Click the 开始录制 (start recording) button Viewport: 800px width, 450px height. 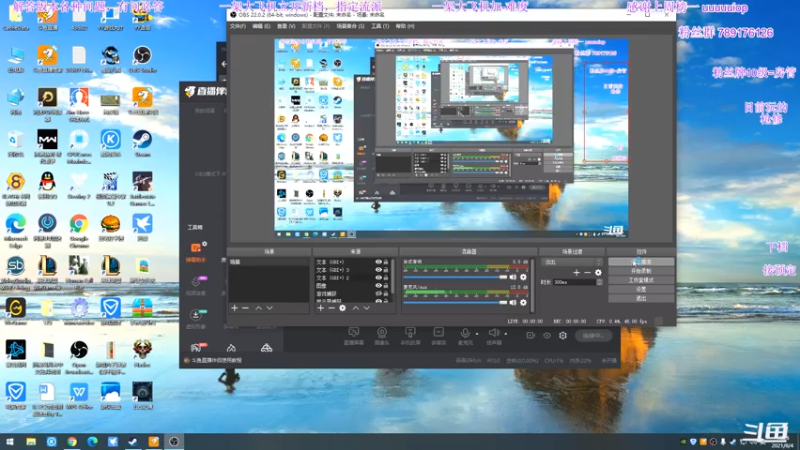(x=641, y=271)
